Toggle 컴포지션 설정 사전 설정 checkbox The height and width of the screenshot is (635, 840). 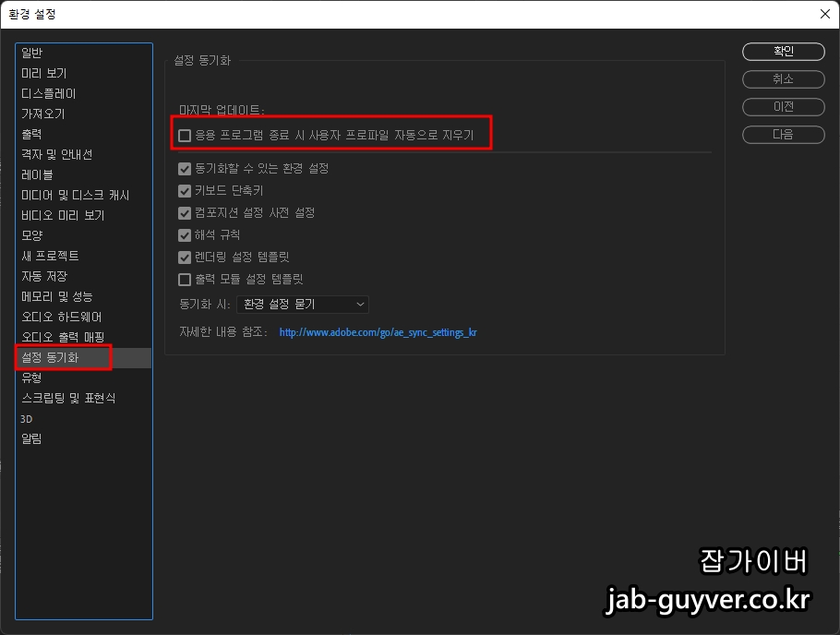point(185,213)
